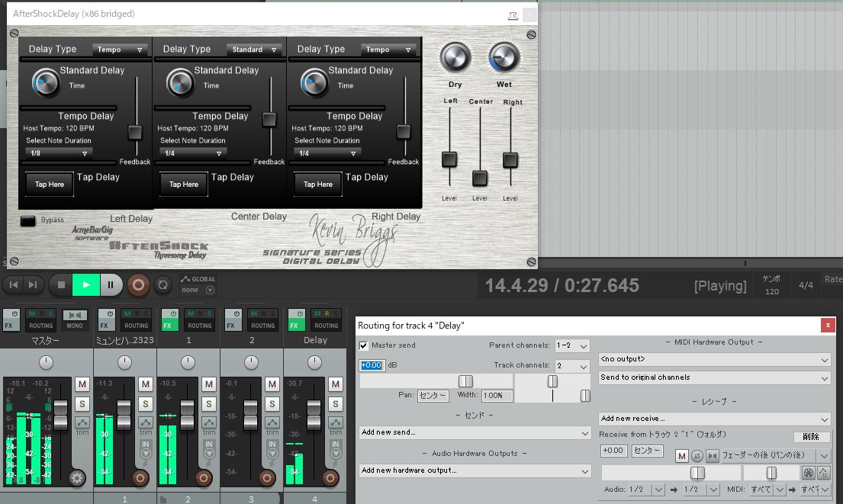Mute the master track
843x504 pixels.
coord(82,384)
